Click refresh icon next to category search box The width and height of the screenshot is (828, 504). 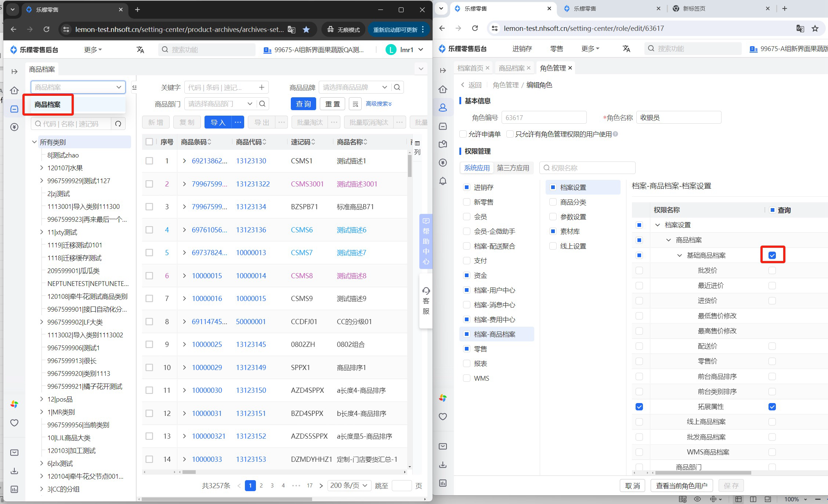pos(118,124)
